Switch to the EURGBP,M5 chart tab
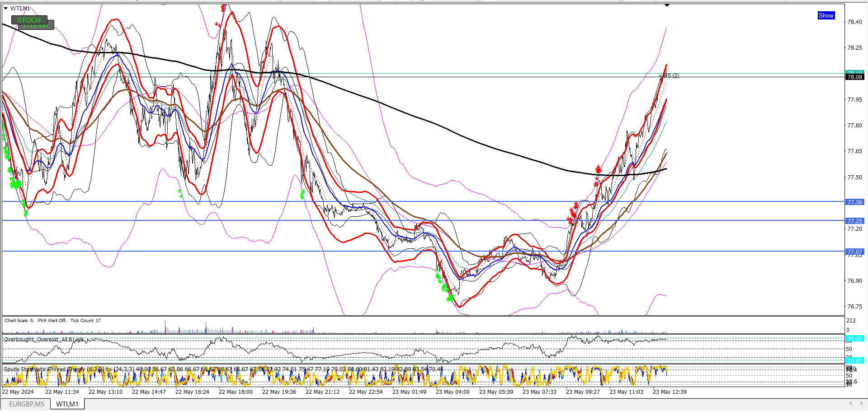Viewport: 868px width, 411px height. (x=27, y=404)
